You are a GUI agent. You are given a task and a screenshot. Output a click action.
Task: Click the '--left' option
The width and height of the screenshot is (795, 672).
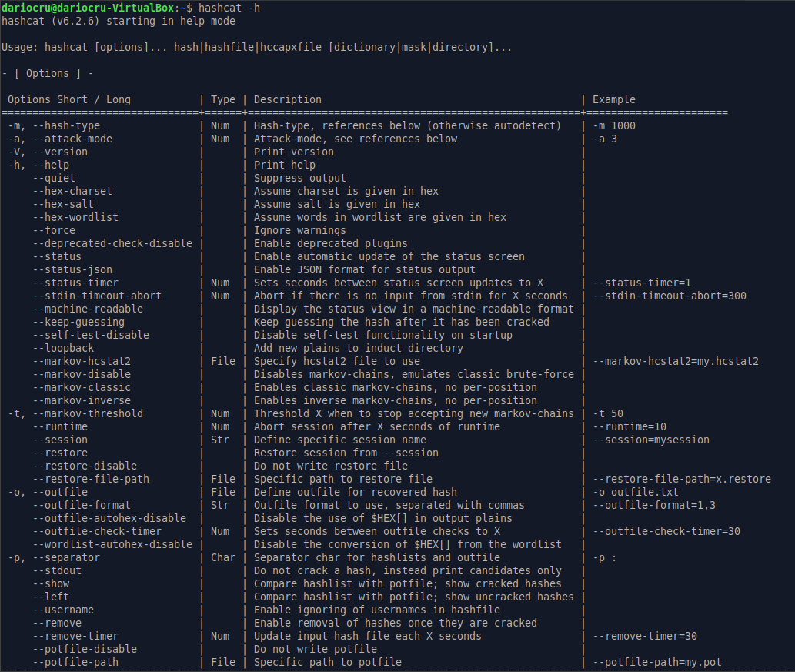click(x=51, y=597)
